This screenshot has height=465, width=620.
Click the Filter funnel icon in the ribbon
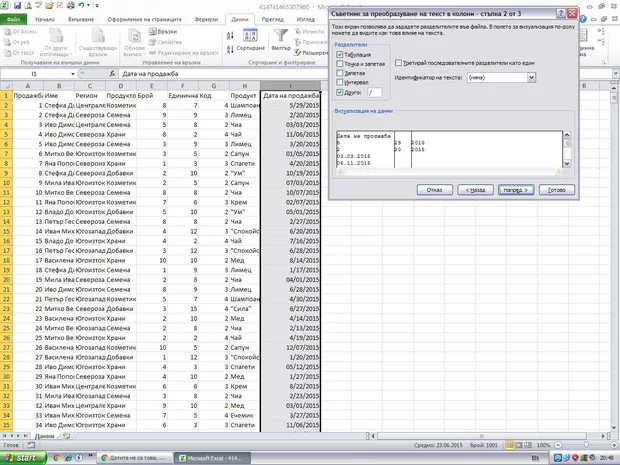tap(280, 37)
